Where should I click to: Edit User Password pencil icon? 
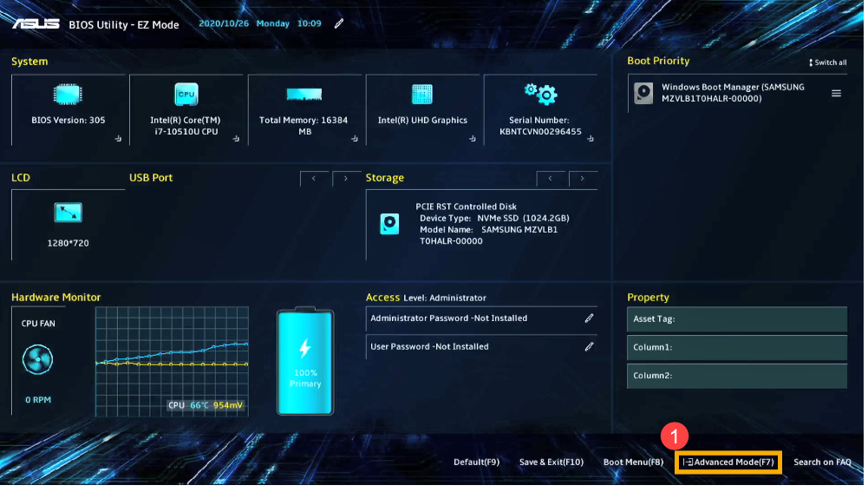point(591,348)
